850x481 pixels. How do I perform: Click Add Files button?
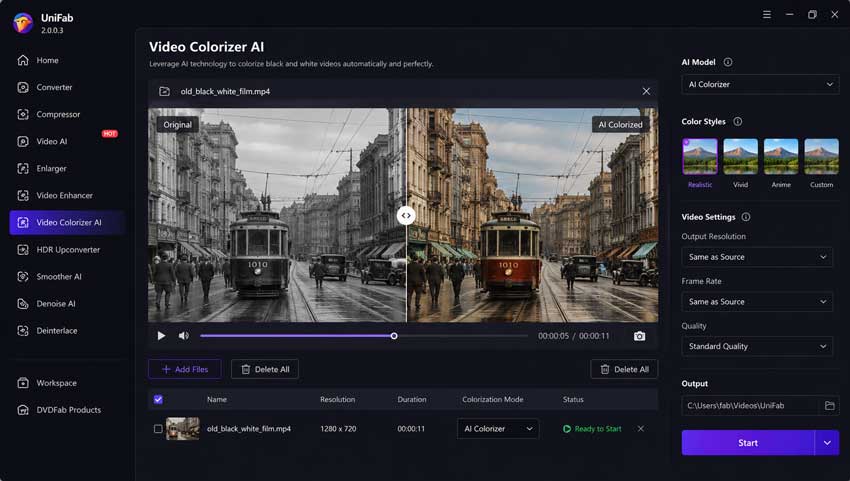click(x=185, y=369)
